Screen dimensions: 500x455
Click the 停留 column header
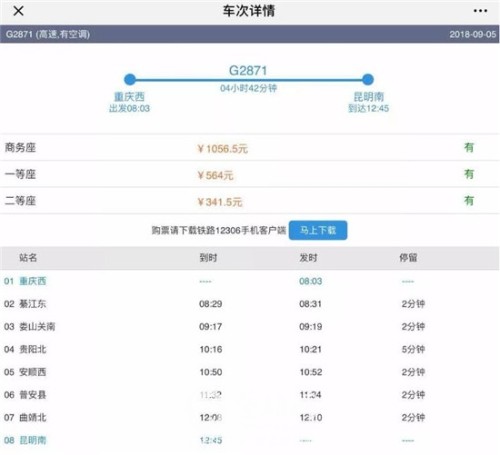pos(408,258)
